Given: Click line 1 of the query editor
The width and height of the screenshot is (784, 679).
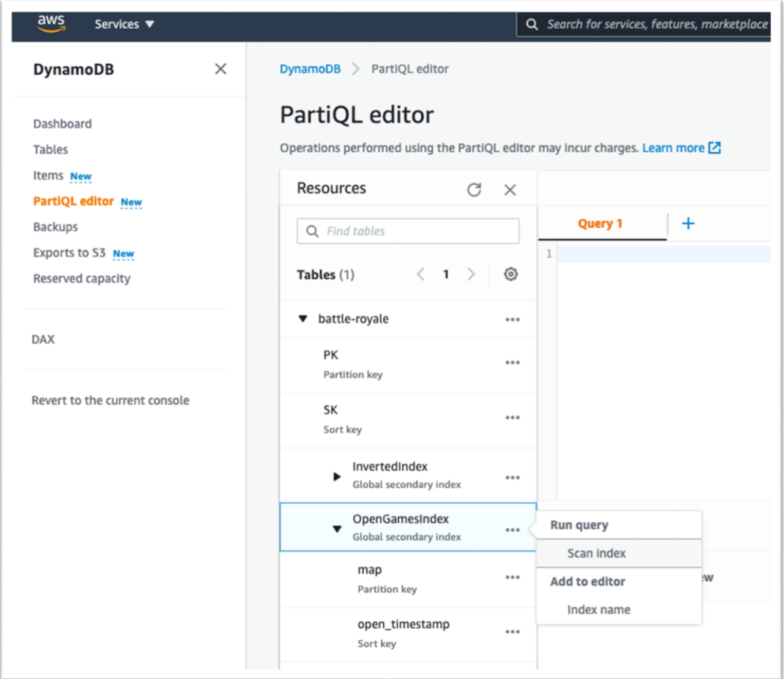Looking at the screenshot, I should click(x=663, y=254).
